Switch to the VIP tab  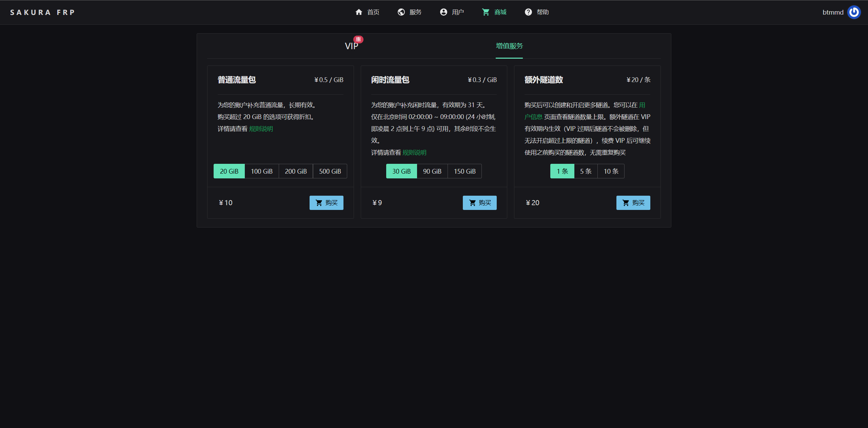point(351,46)
